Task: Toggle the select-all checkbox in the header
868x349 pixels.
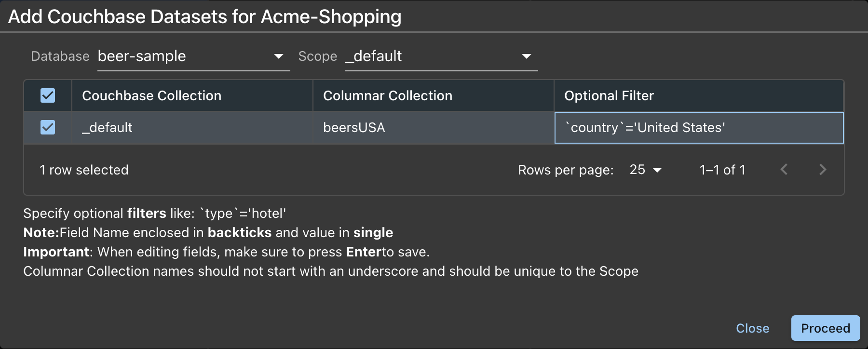Action: (x=48, y=95)
